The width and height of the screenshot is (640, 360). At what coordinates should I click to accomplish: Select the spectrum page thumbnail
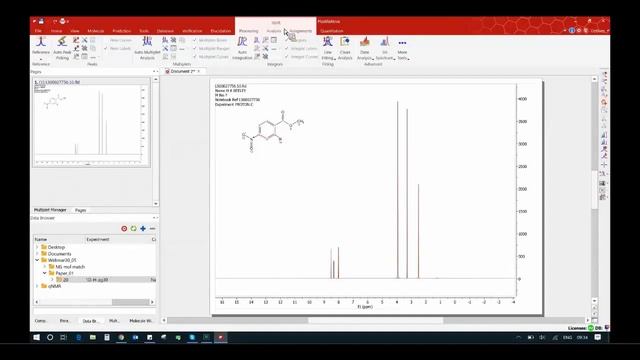tap(91, 122)
